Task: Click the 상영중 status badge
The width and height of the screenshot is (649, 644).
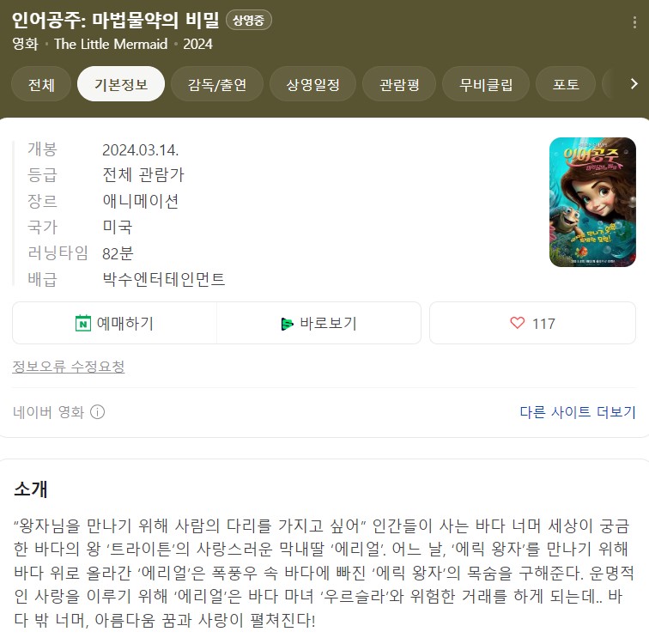Action: (x=248, y=21)
